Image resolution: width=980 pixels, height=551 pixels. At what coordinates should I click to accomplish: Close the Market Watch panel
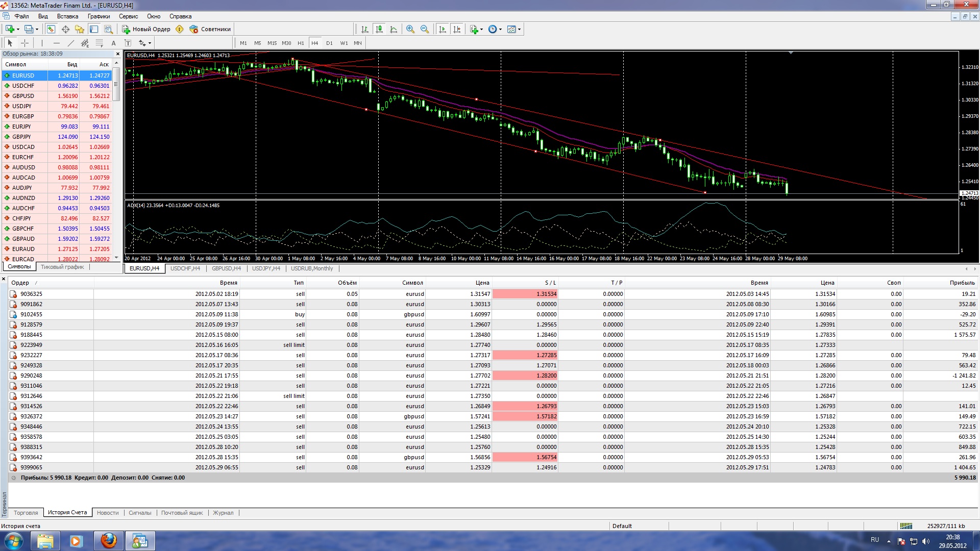click(x=118, y=54)
